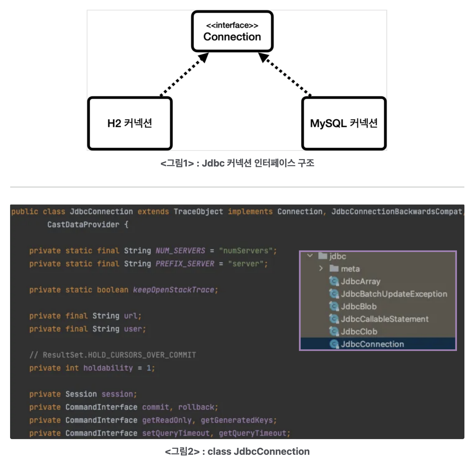Click the JdbcClob class icon
This screenshot has height=460, width=476.
tap(334, 332)
